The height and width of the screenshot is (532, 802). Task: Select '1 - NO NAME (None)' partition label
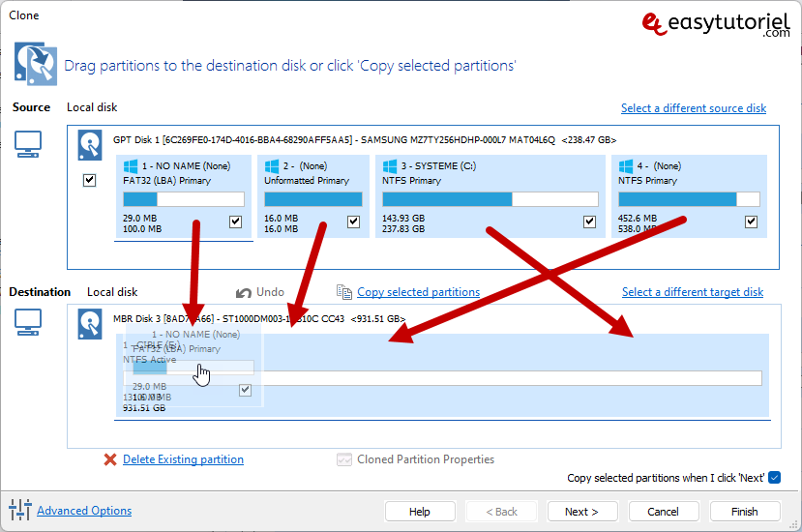186,165
